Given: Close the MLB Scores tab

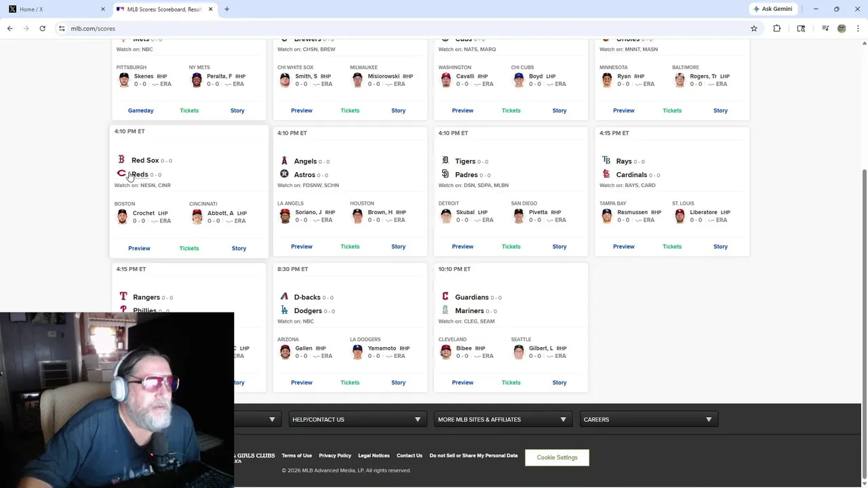Looking at the screenshot, I should coord(210,9).
